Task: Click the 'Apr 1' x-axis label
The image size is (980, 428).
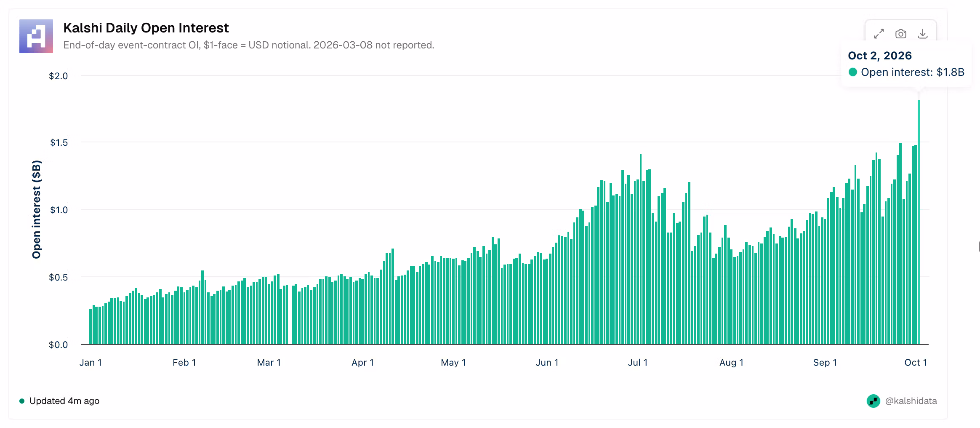Action: [363, 362]
